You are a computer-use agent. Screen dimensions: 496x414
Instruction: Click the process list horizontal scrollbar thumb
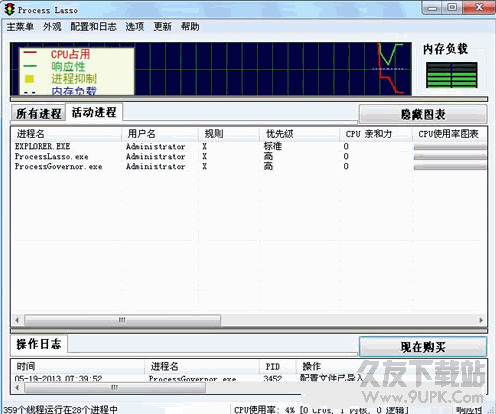(x=122, y=320)
